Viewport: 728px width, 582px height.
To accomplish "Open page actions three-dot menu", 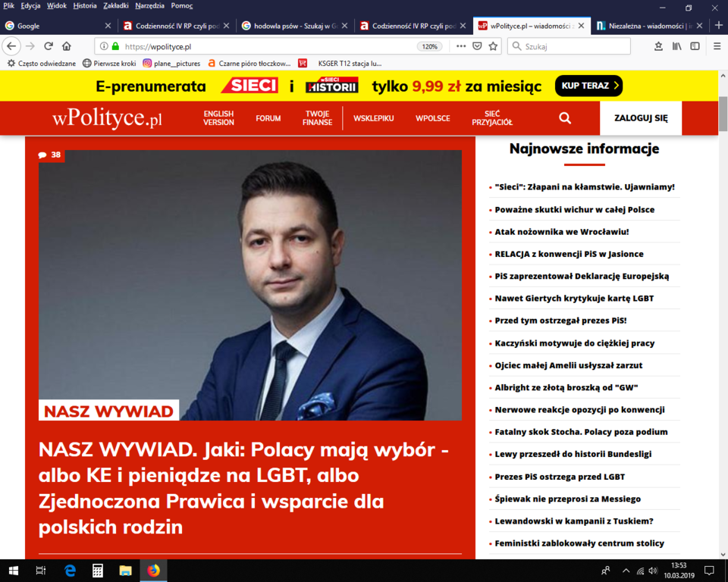I will 461,46.
